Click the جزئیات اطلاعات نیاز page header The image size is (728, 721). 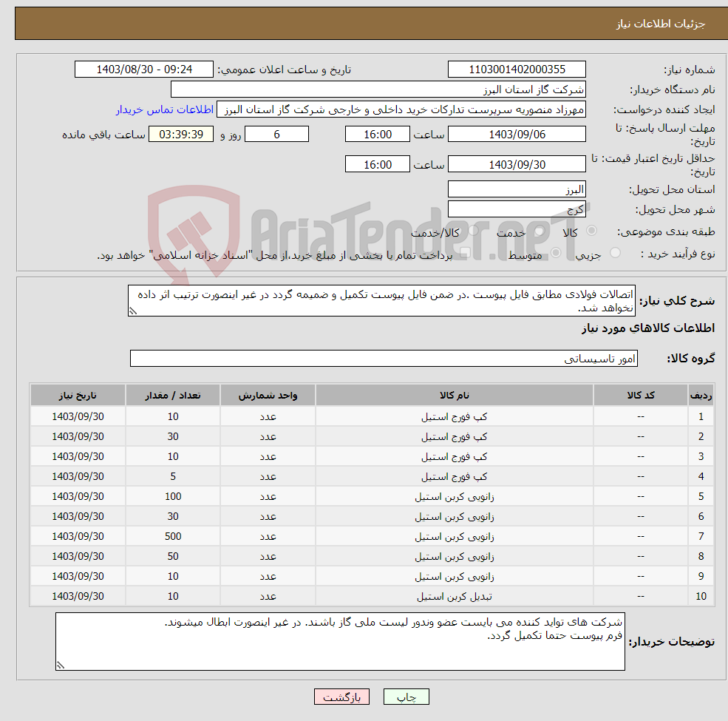(x=660, y=24)
